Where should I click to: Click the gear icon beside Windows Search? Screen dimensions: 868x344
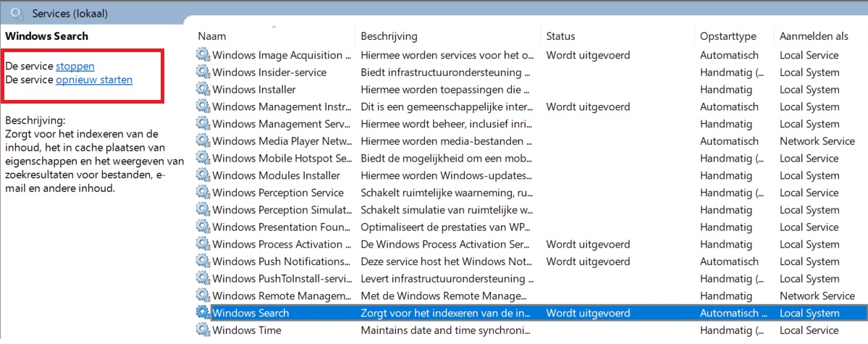click(203, 314)
